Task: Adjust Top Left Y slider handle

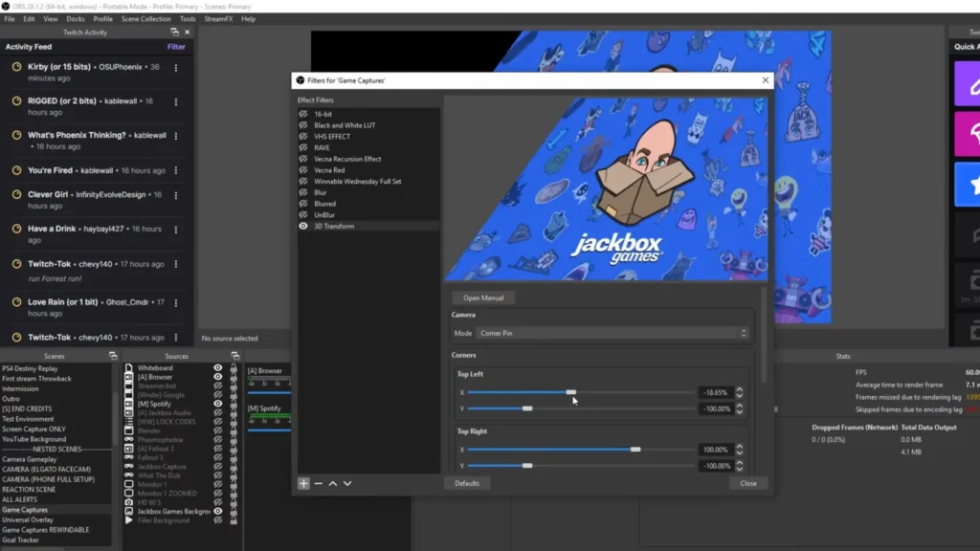Action: 527,408
